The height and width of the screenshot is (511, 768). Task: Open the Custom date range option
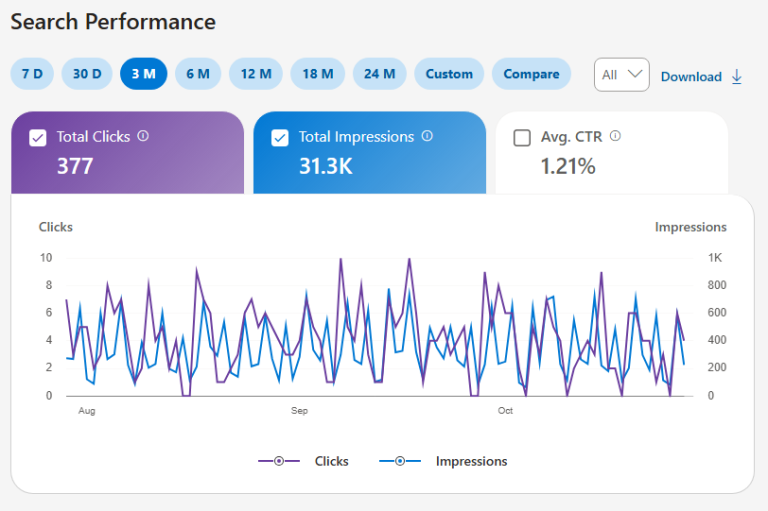(x=449, y=74)
